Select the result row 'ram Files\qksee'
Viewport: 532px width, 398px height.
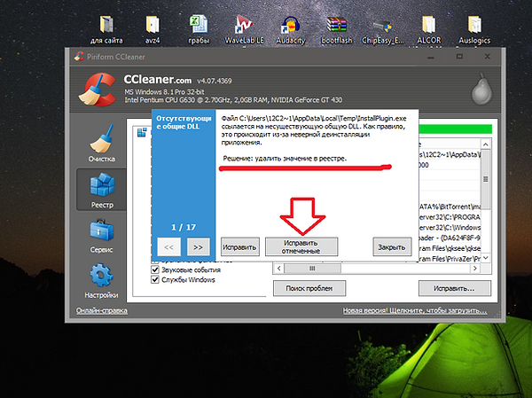pos(450,248)
